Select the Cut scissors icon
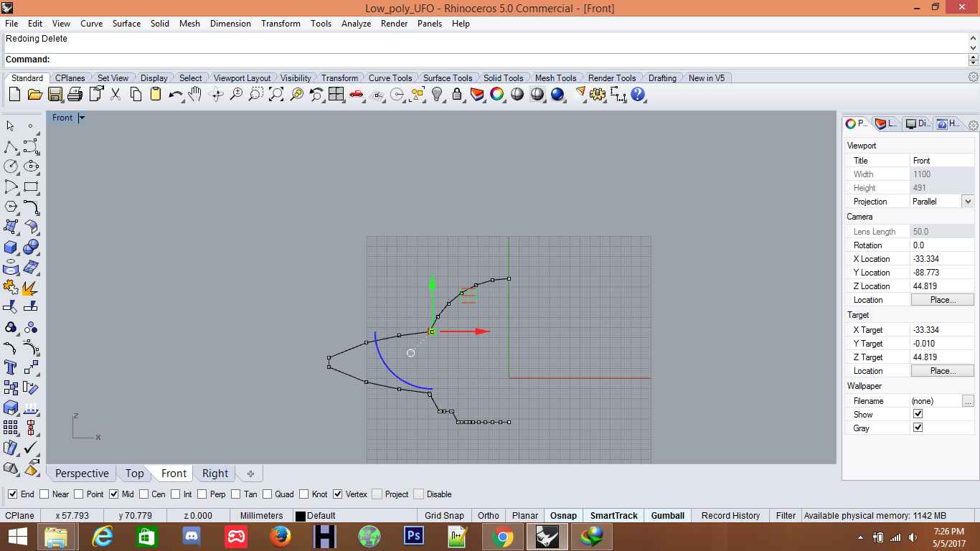This screenshot has height=551, width=980. point(115,94)
